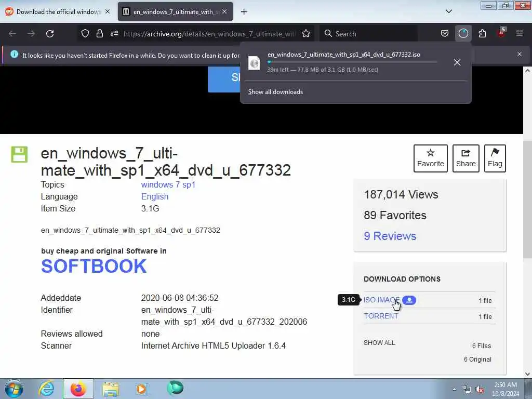532x399 pixels.
Task: Open Windows Explorer folder from taskbar
Action: 111,389
